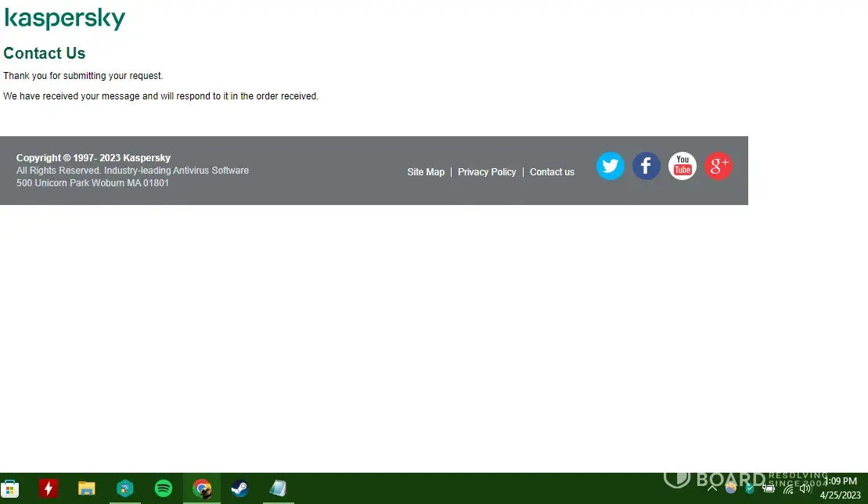868x504 pixels.
Task: Open the Google Plus social icon
Action: [718, 165]
